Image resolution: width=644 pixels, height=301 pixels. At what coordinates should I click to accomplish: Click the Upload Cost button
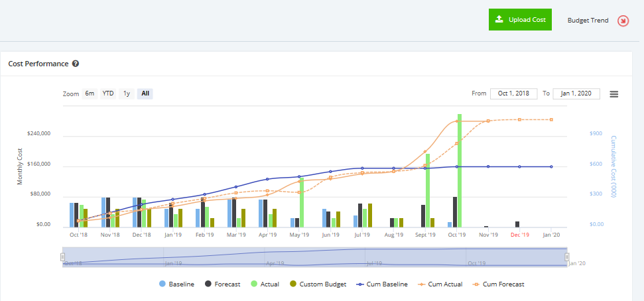coord(520,19)
